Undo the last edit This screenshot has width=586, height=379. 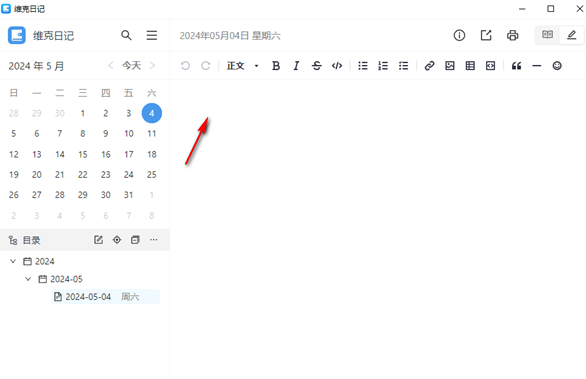(185, 66)
